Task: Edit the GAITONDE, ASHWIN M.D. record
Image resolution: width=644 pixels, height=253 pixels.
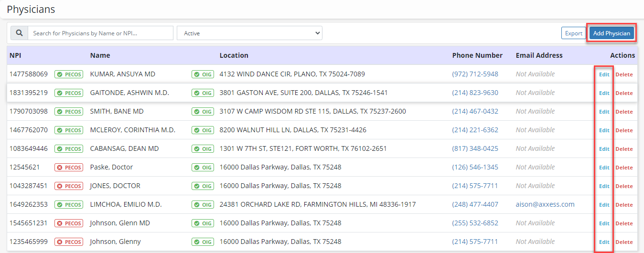Action: pyautogui.click(x=604, y=93)
